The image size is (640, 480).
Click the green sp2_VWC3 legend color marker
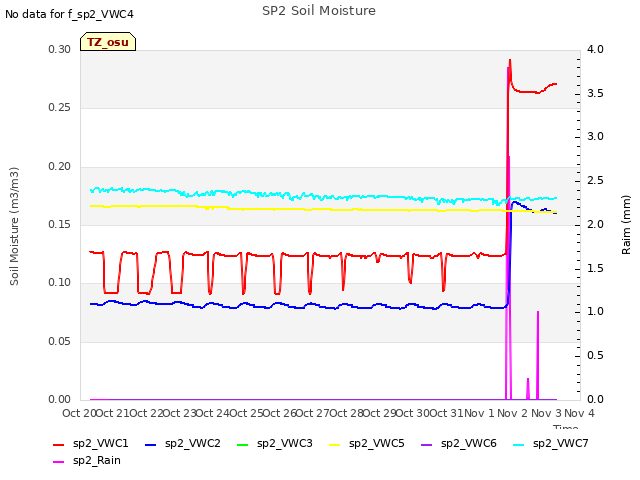[243, 444]
